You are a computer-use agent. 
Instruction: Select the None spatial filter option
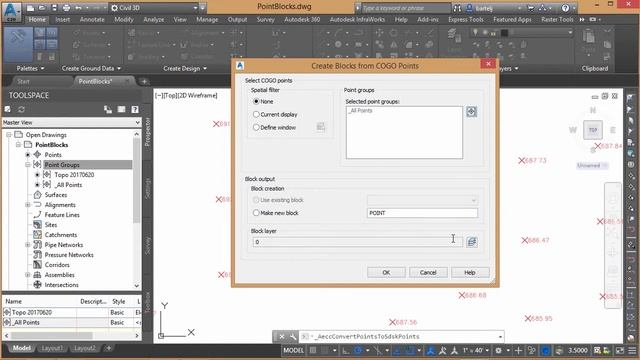tap(256, 101)
